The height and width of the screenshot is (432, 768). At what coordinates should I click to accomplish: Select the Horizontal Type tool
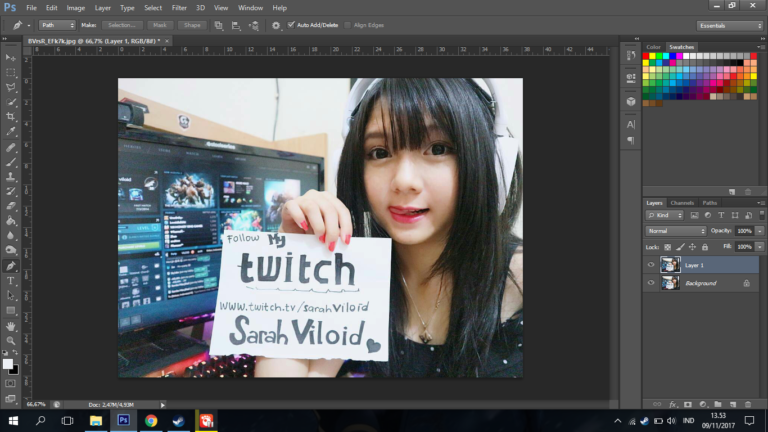click(10, 281)
